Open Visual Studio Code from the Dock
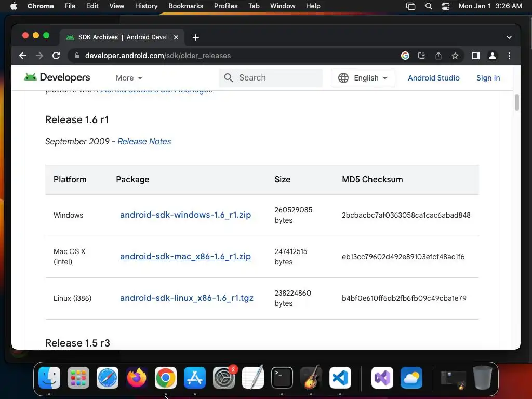This screenshot has width=532, height=399. [340, 377]
